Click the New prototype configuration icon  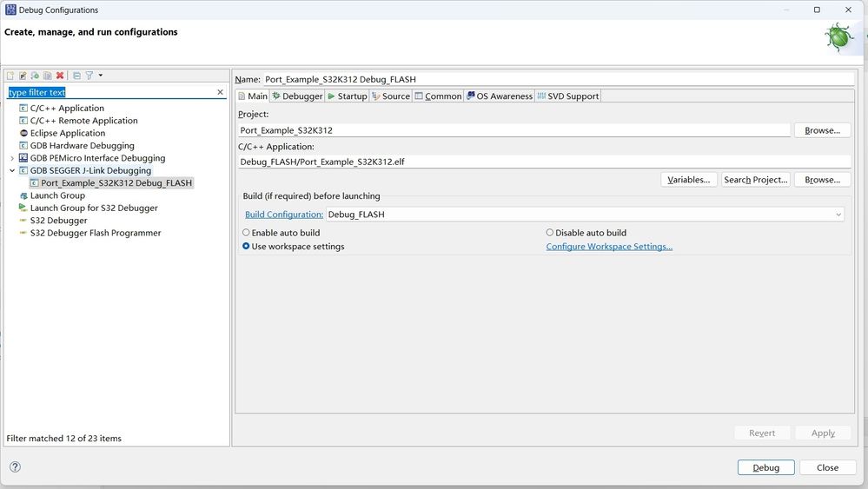point(23,76)
